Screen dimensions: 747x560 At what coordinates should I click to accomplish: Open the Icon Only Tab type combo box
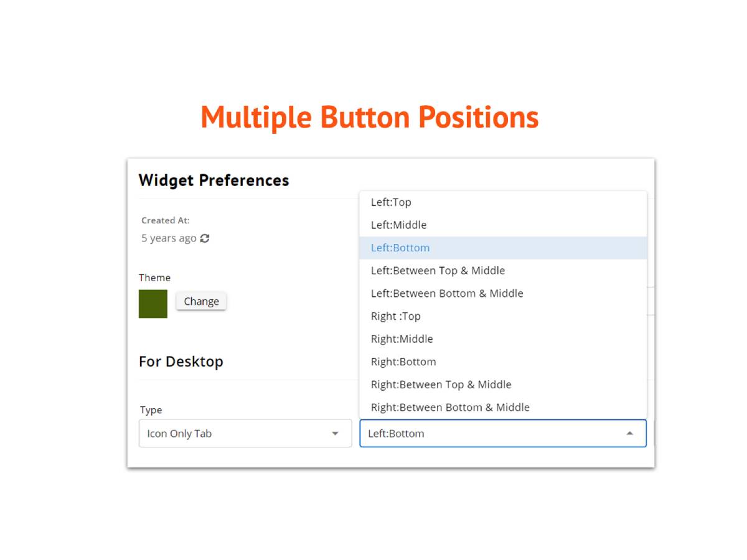click(x=245, y=433)
